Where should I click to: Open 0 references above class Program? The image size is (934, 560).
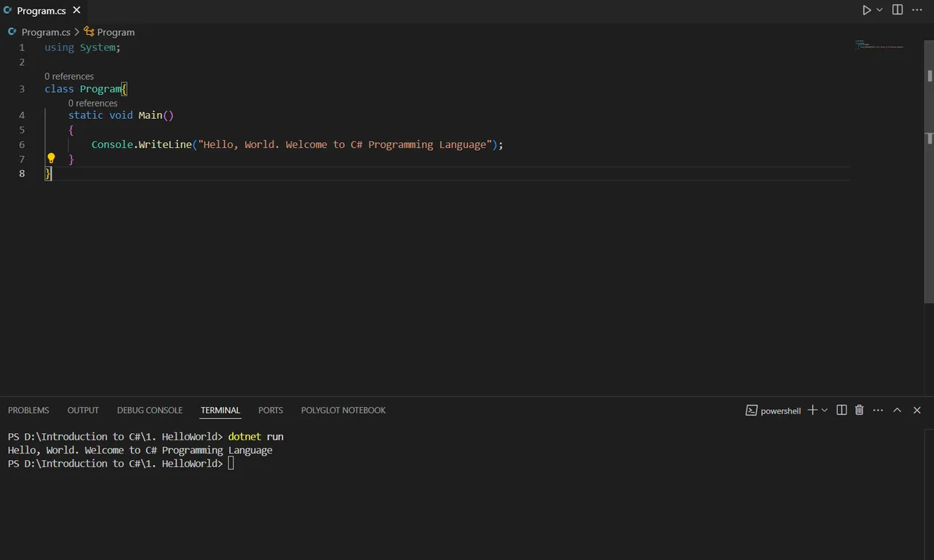[x=69, y=76]
